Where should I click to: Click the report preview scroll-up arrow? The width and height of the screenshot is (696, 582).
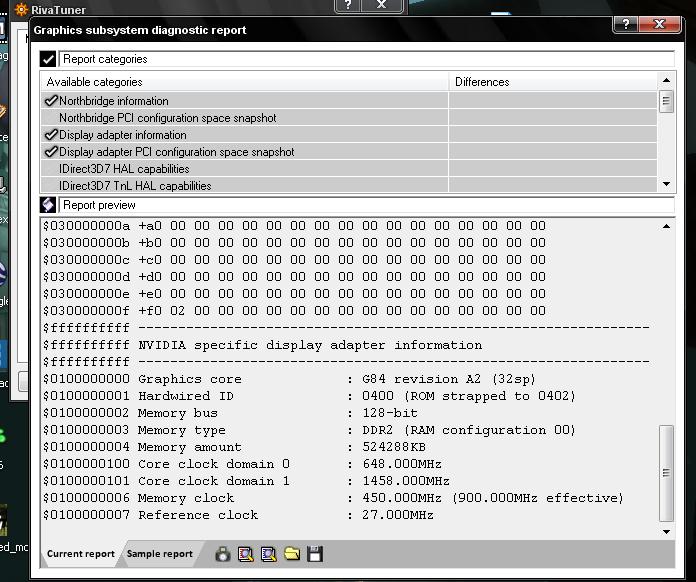click(x=666, y=226)
